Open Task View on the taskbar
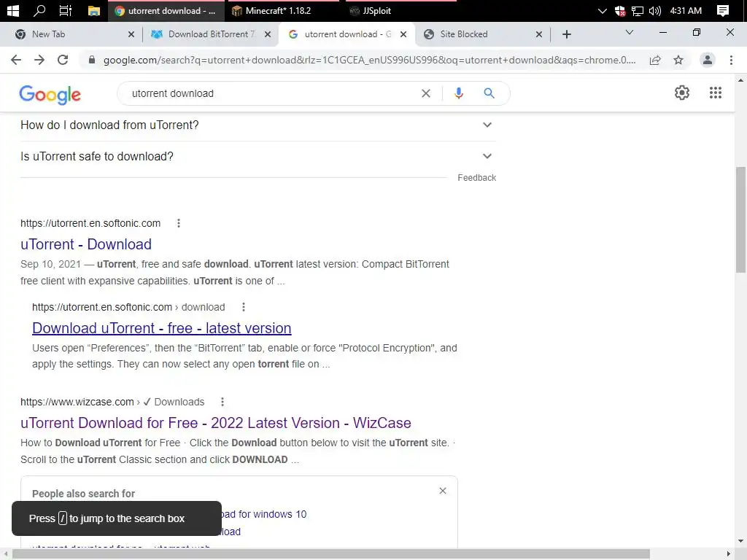Screen dimensions: 747x560 coord(65,10)
